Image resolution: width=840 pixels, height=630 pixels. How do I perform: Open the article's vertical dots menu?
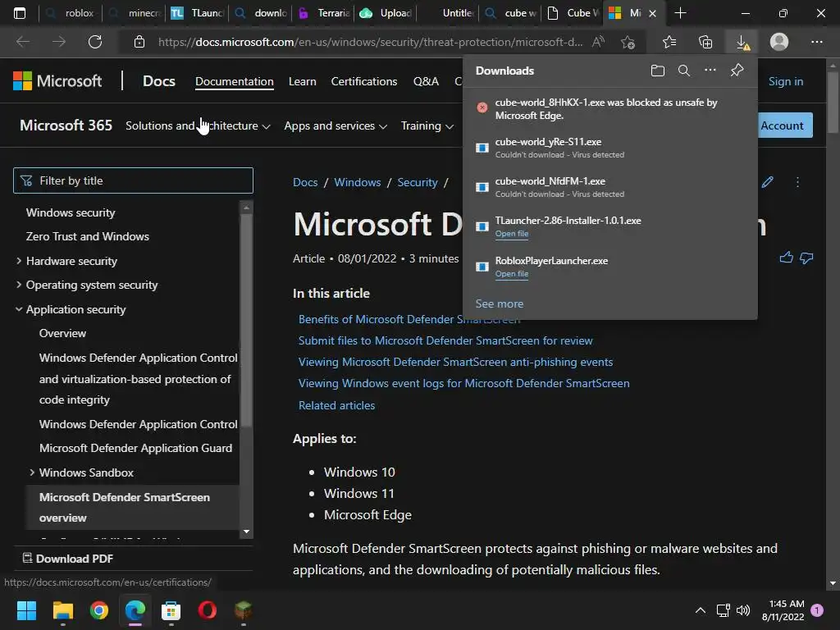797,182
